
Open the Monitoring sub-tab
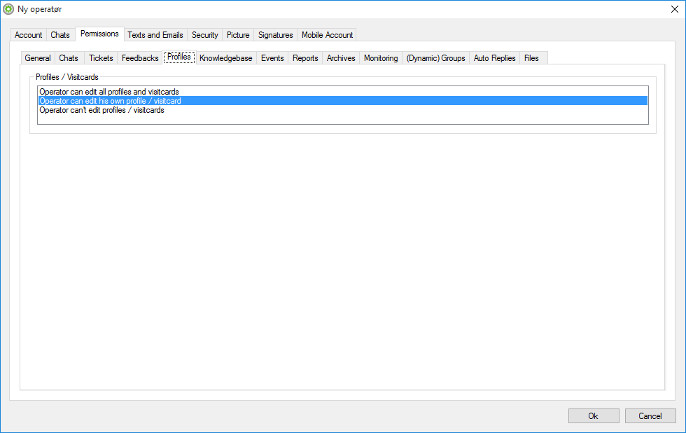click(x=381, y=58)
